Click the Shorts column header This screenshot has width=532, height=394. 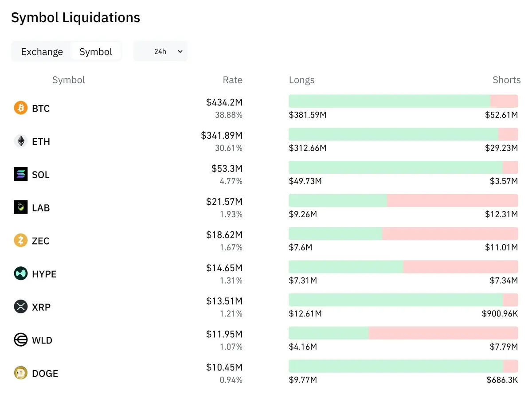click(x=507, y=80)
